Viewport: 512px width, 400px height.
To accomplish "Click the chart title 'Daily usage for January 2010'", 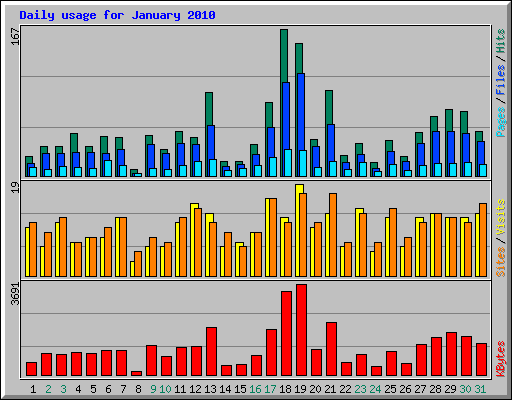I will (117, 15).
